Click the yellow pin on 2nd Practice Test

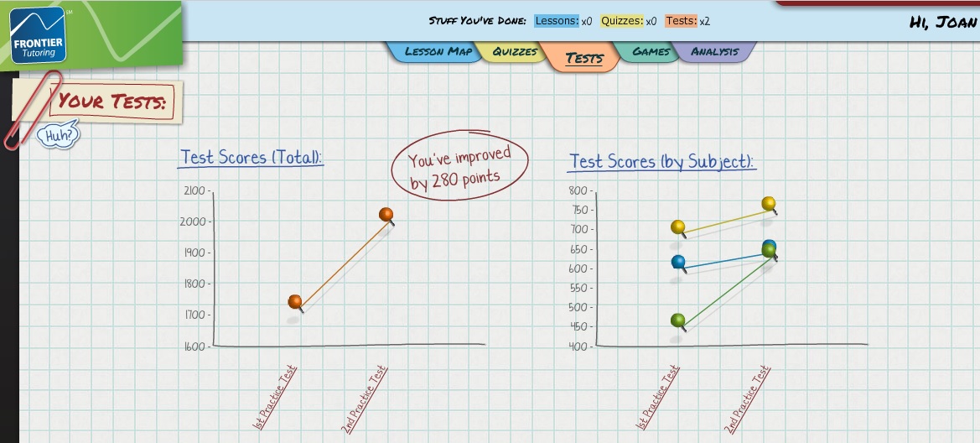pos(768,203)
